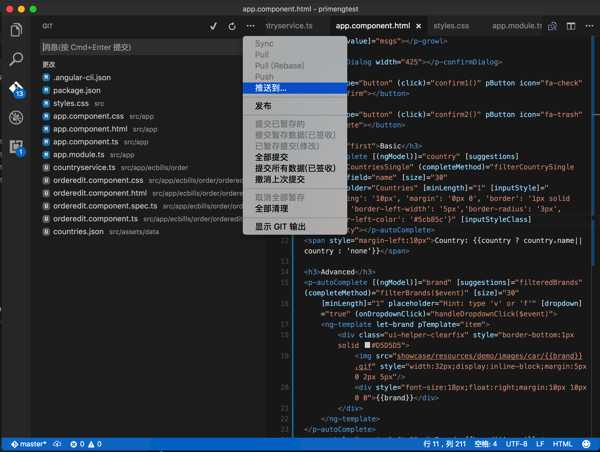Switch to the styles.css tab
The width and height of the screenshot is (600, 452).
point(451,26)
